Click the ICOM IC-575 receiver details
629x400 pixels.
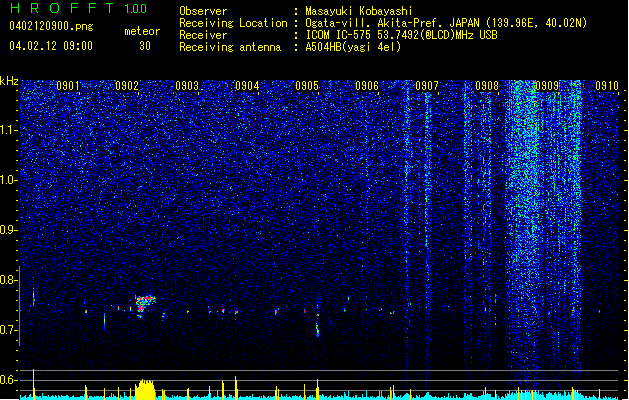(x=401, y=35)
